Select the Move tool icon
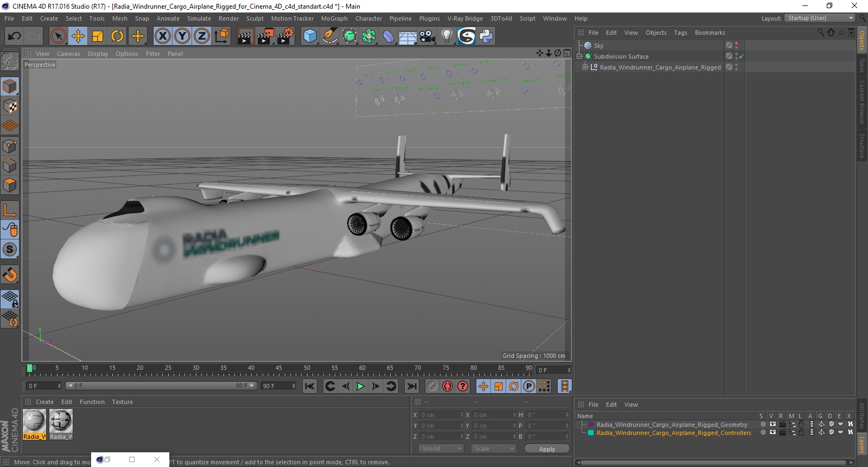 tap(78, 36)
